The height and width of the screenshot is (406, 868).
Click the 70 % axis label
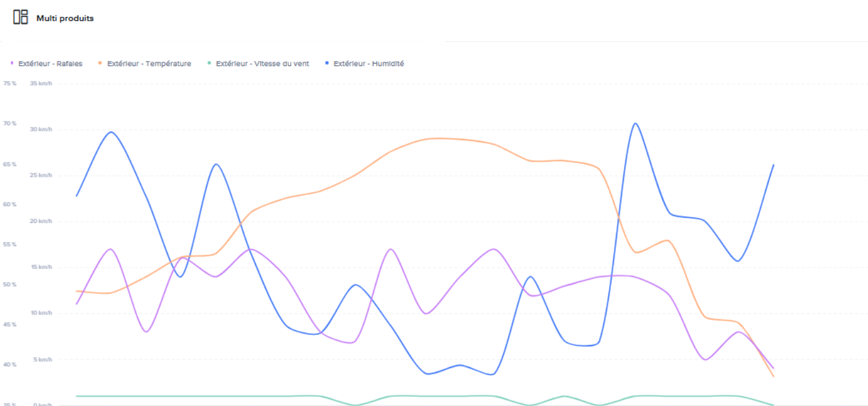click(9, 124)
